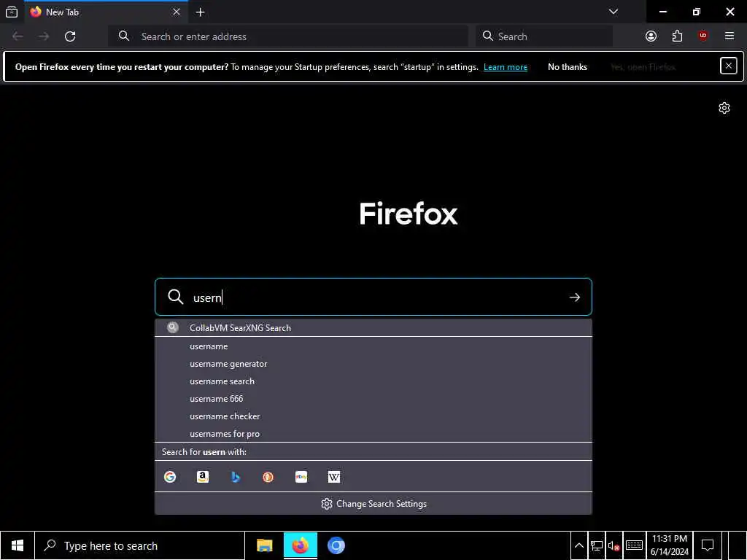Open the network status tray icon
Viewport: 747px width, 560px height.
tap(597, 545)
